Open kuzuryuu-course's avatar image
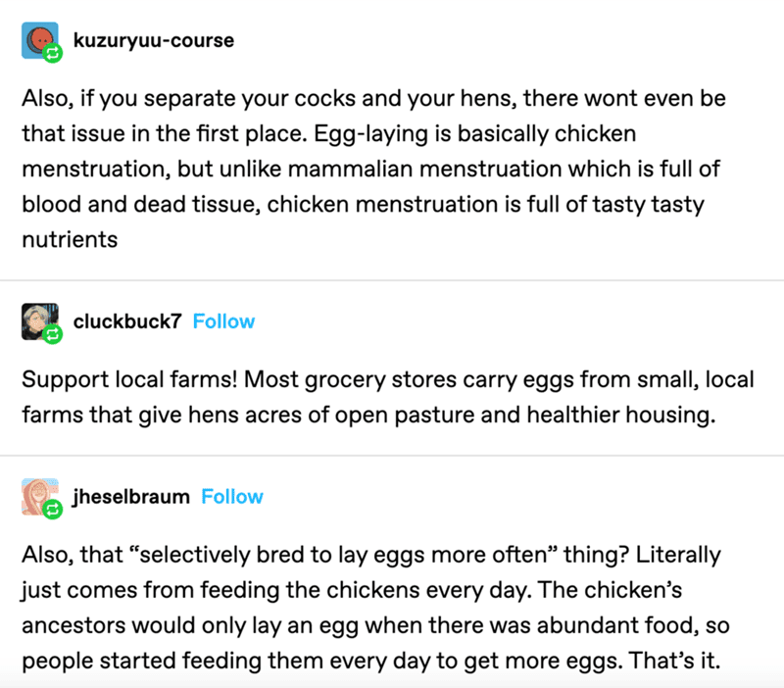The width and height of the screenshot is (784, 688). tap(40, 40)
